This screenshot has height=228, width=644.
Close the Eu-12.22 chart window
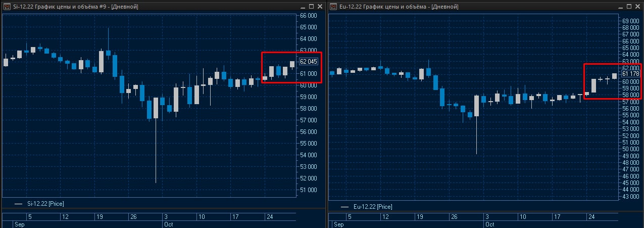(638, 7)
